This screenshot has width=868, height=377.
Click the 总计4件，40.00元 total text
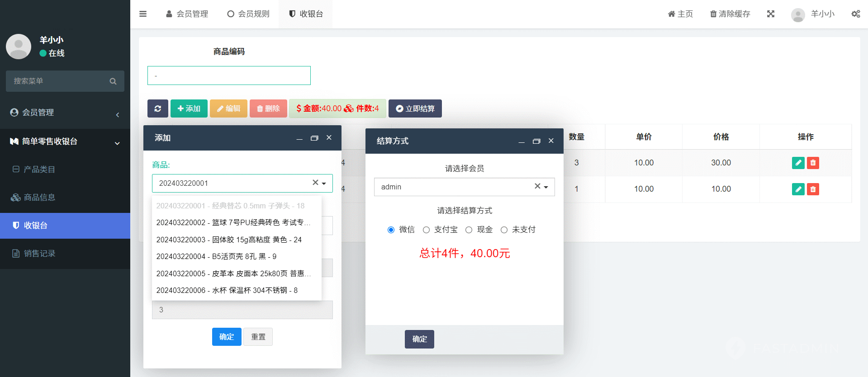pos(465,253)
